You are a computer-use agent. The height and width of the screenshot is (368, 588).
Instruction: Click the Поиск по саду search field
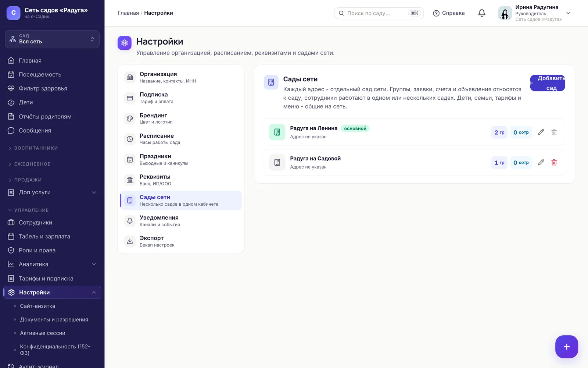[x=379, y=13]
